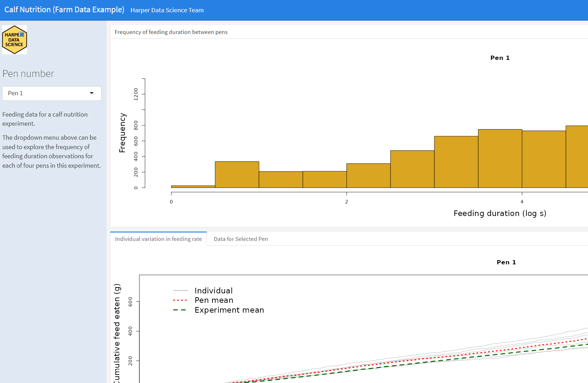Click the Calf Nutrition (Farm Data Example) header
The image size is (588, 383).
coord(64,9)
